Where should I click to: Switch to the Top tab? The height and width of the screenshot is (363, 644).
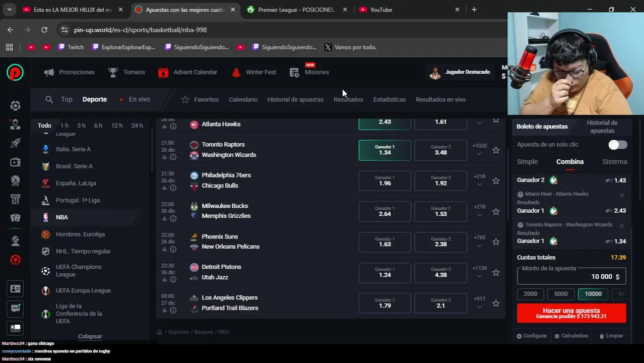click(x=67, y=99)
